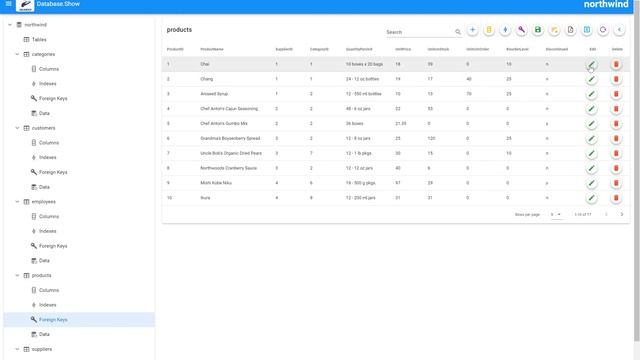Click the 'Ikura' product name cell

(205, 198)
